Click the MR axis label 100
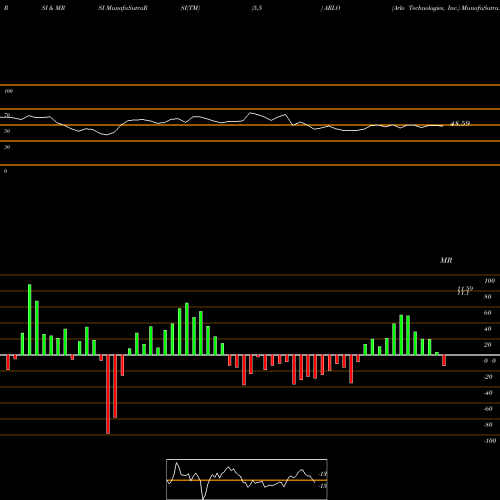 click(490, 281)
